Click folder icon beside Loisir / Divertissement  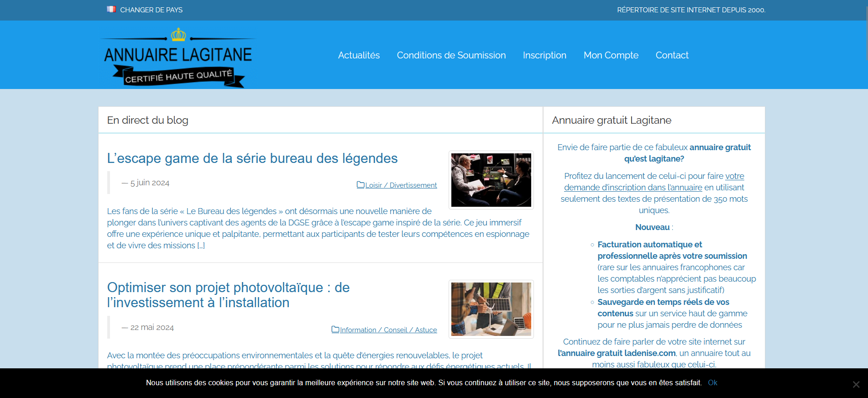(x=361, y=185)
